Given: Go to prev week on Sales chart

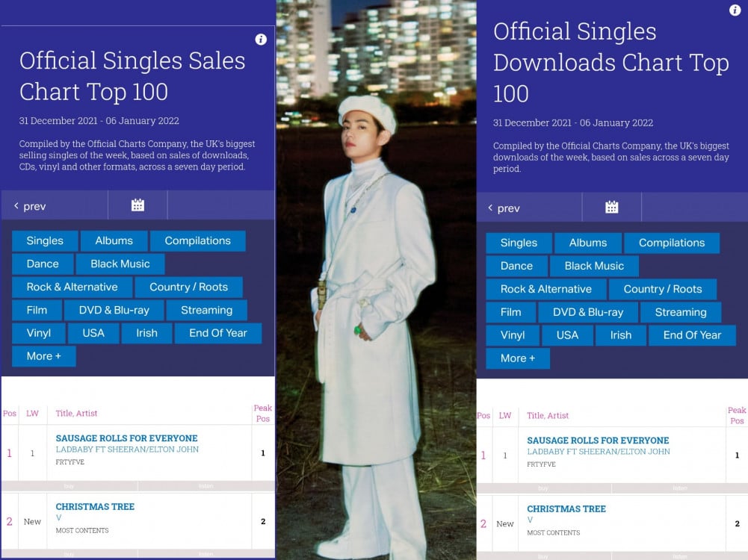Looking at the screenshot, I should pos(30,206).
